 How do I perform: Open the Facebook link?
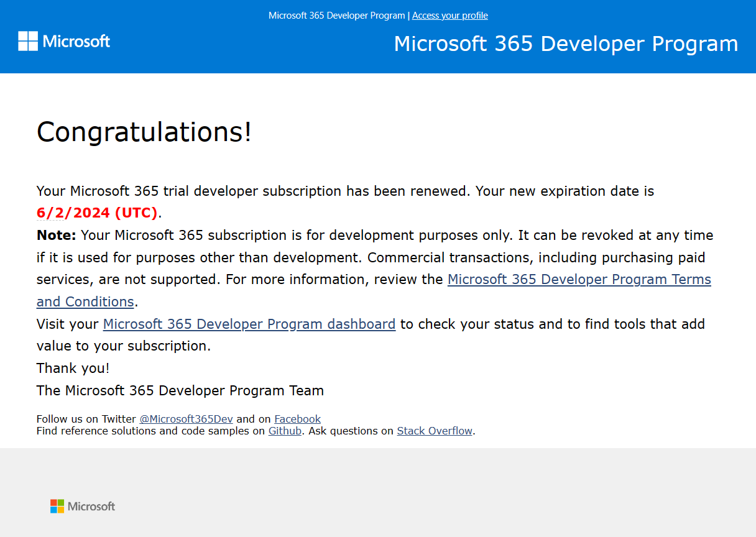298,419
